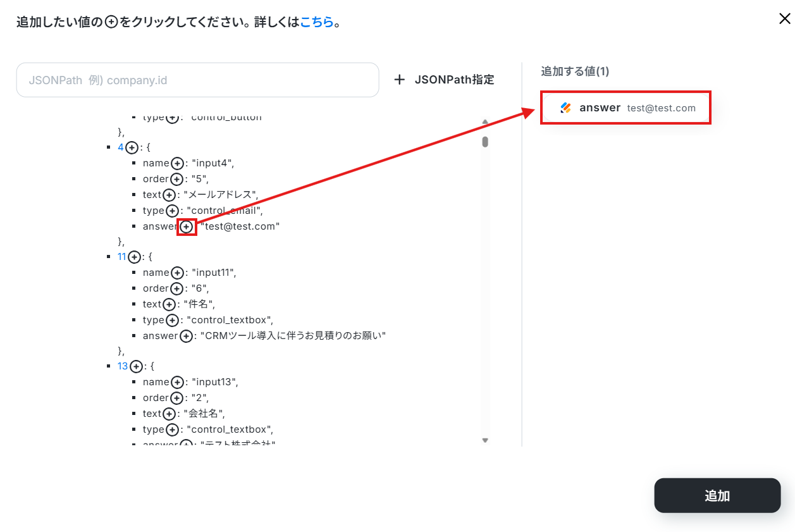Image resolution: width=795 pixels, height=532 pixels.
Task: Click the plus icon next to order "5"
Action: point(176,179)
